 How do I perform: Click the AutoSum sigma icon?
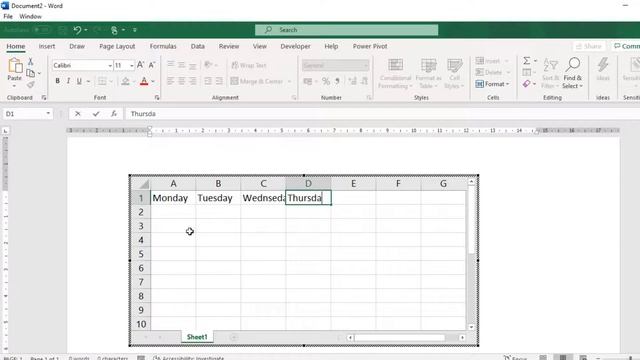pos(527,60)
